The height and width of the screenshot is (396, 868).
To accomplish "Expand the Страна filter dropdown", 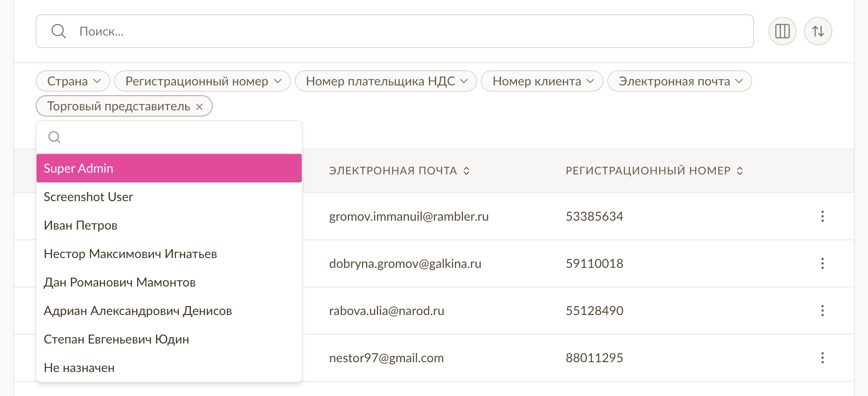I will click(x=73, y=81).
